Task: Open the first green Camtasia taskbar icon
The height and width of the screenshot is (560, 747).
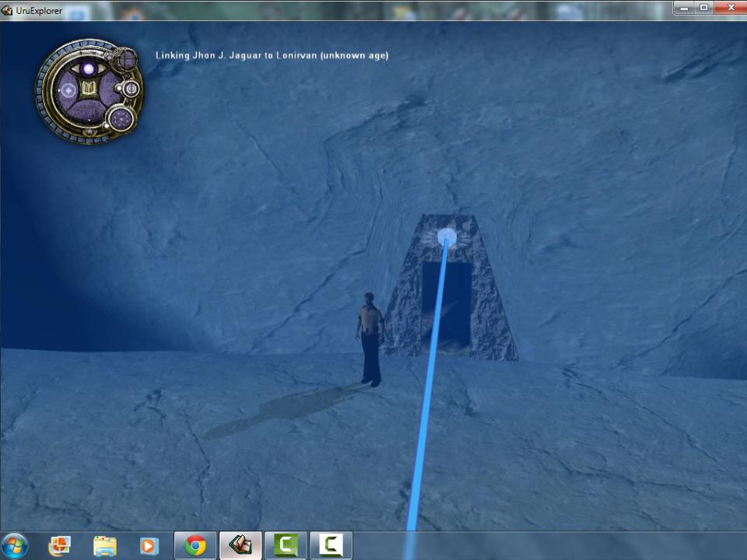Action: (x=285, y=545)
